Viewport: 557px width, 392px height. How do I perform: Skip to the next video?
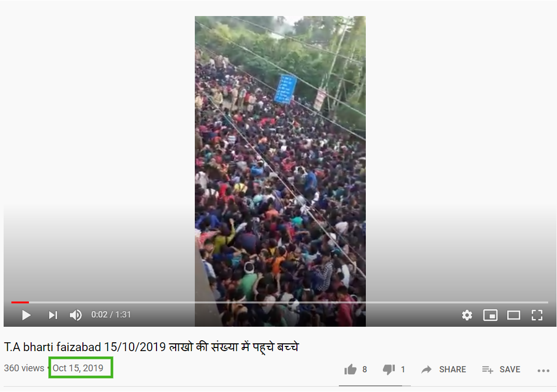pos(53,315)
